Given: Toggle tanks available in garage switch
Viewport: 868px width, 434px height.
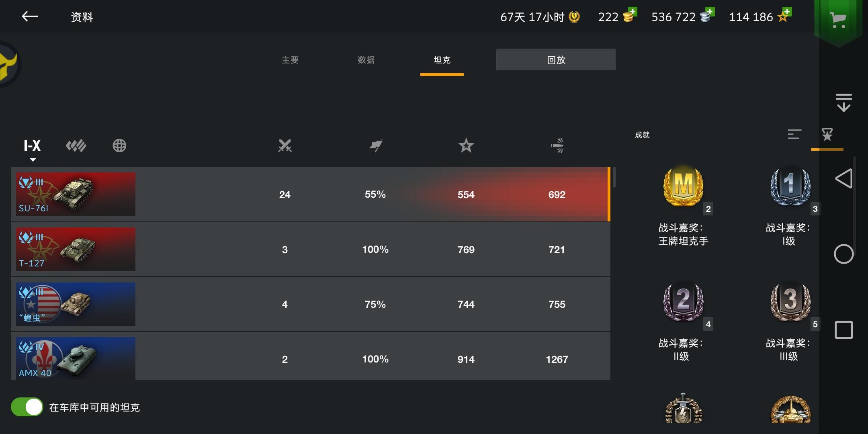Looking at the screenshot, I should click(x=27, y=407).
